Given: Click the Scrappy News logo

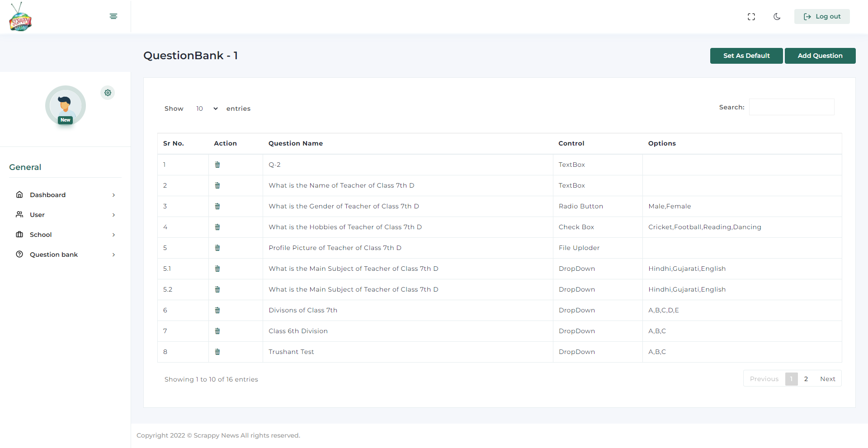Looking at the screenshot, I should click(x=20, y=17).
